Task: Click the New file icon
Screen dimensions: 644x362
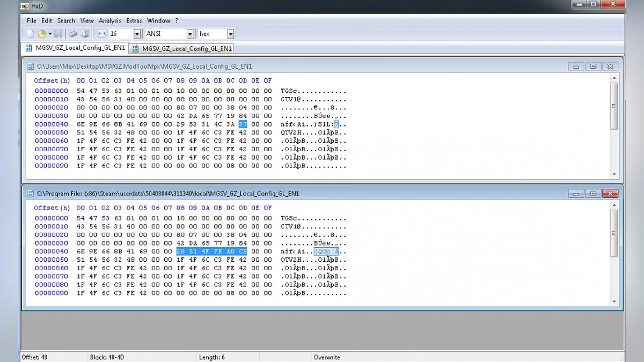Action: [x=31, y=34]
